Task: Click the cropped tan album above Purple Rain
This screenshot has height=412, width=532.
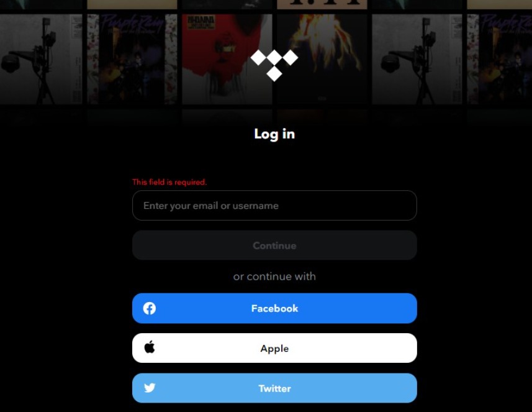Action: (132, 4)
